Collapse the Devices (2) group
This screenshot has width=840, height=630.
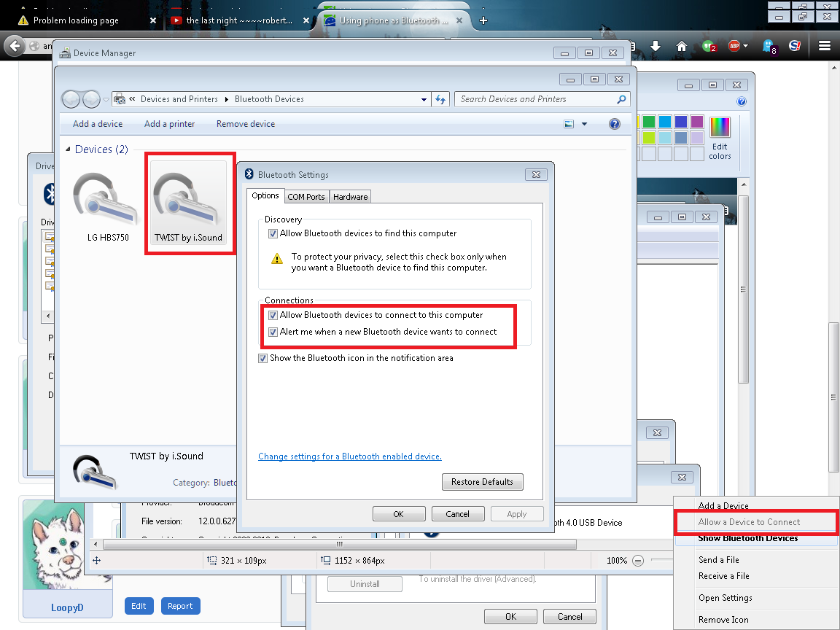point(68,149)
